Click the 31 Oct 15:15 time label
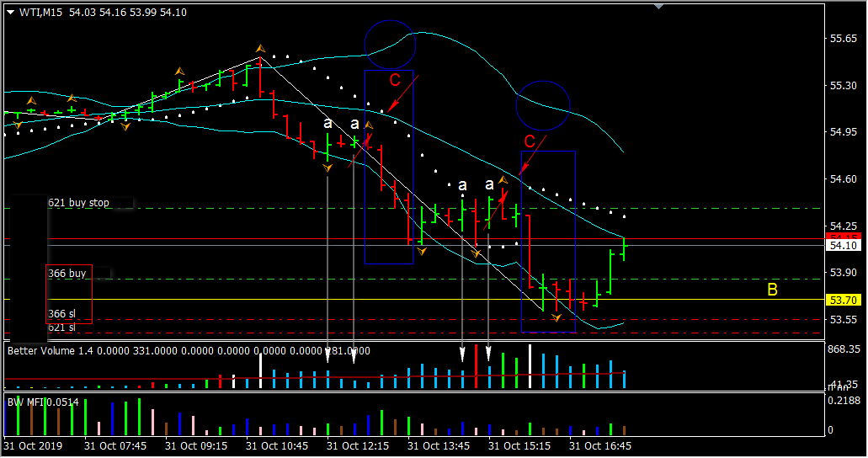868x458 pixels. [x=519, y=446]
